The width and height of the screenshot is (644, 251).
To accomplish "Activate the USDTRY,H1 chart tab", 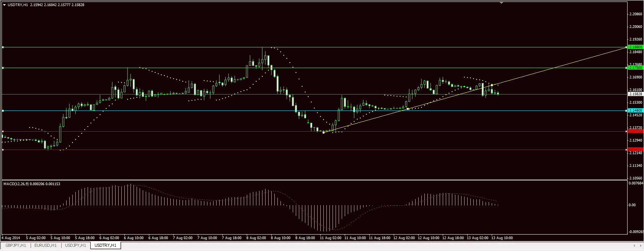I will coord(105,245).
